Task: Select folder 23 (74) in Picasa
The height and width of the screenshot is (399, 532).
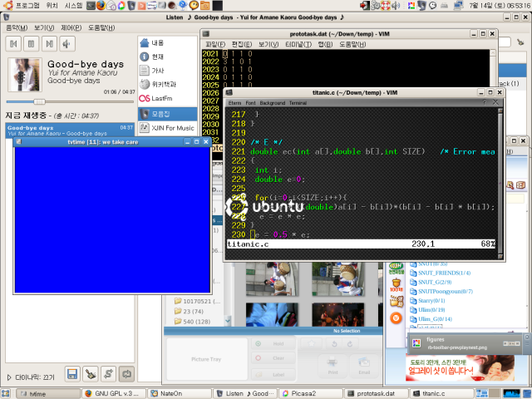Action: [193, 312]
